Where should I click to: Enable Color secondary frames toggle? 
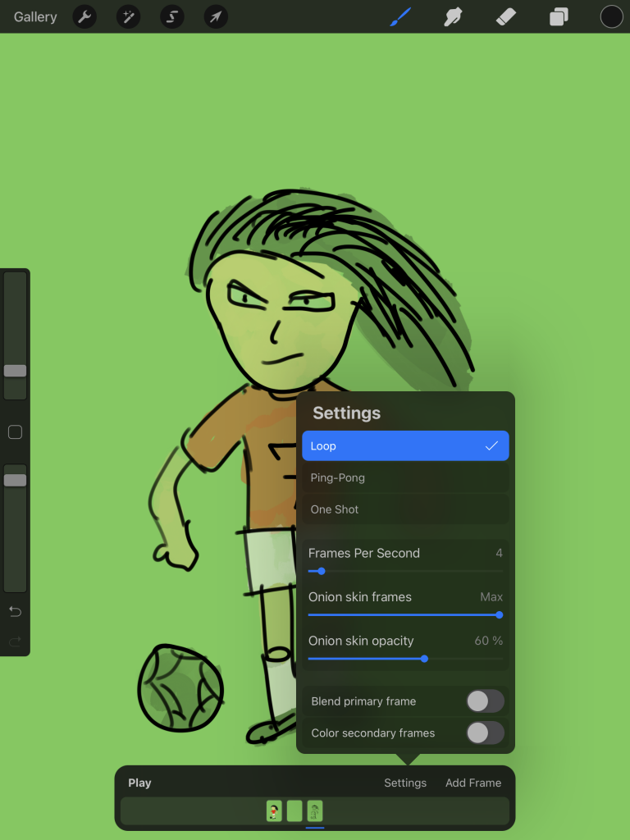[x=485, y=733]
